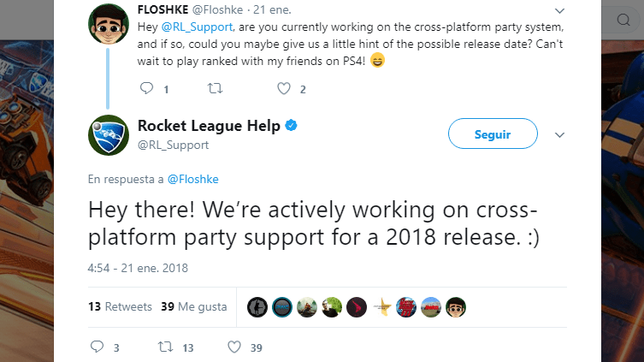
Task: Reply to Rocket League Help's tweet
Action: [x=96, y=347]
